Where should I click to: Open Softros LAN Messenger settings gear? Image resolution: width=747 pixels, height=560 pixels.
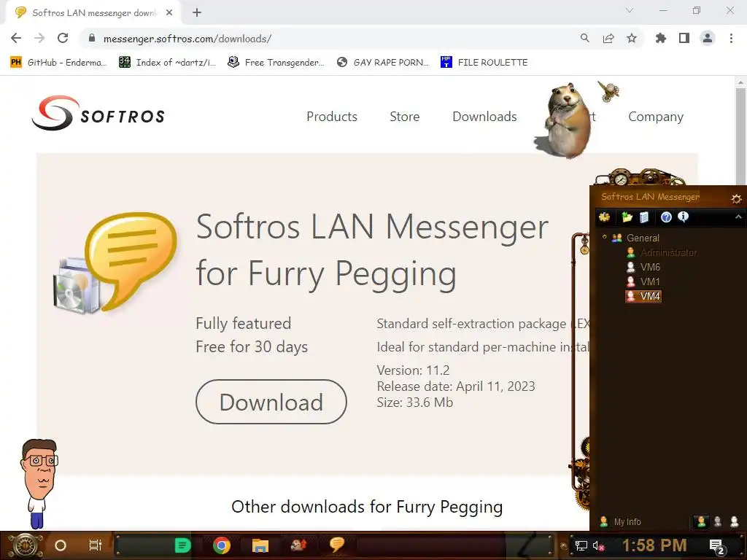[736, 198]
